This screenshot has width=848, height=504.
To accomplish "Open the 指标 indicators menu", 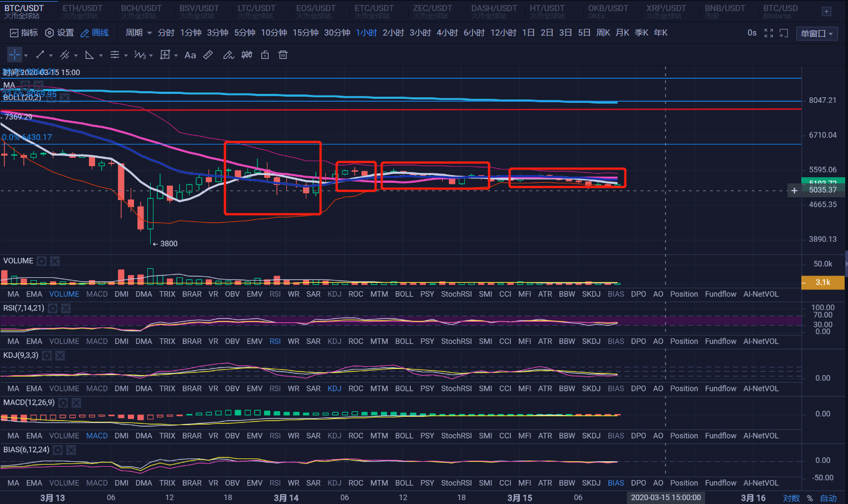I will click(x=24, y=33).
